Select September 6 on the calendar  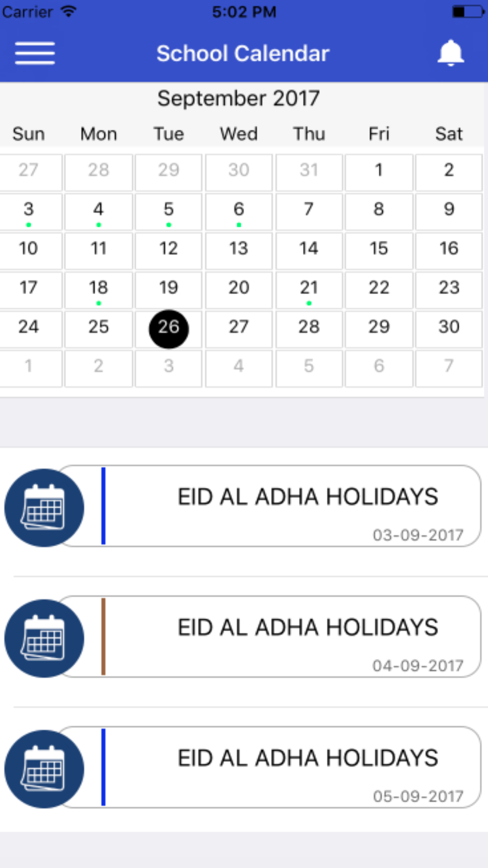[239, 212]
